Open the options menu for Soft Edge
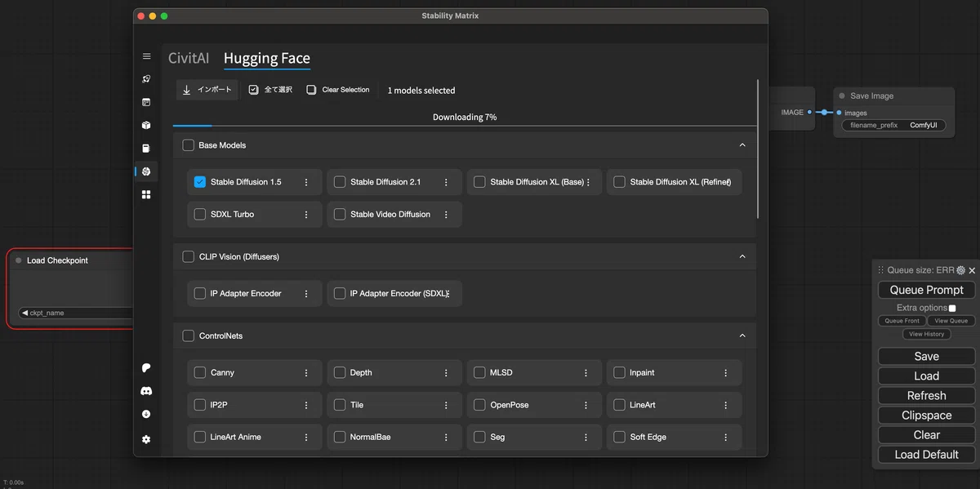Image resolution: width=980 pixels, height=489 pixels. pyautogui.click(x=725, y=437)
